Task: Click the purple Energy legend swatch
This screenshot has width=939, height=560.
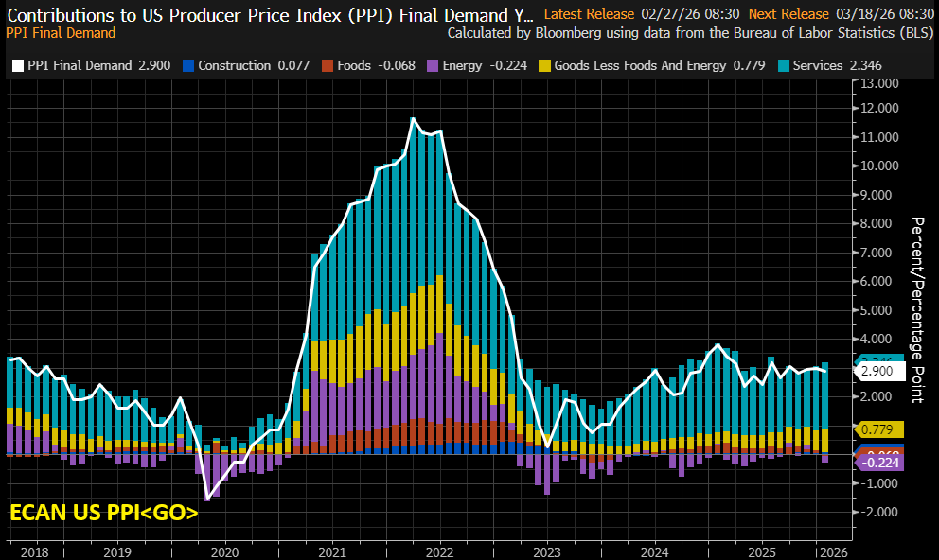Action: 434,65
